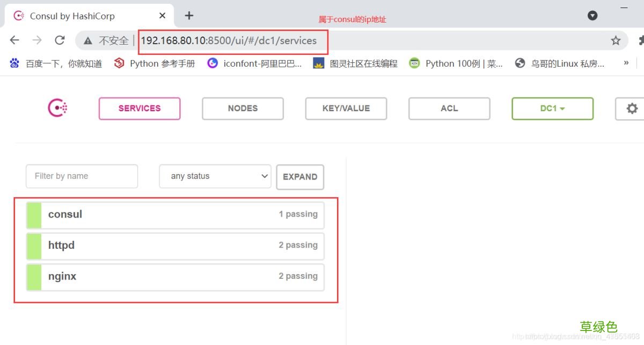The image size is (644, 345).
Task: Open the browser profile dropdown icon
Action: [592, 16]
